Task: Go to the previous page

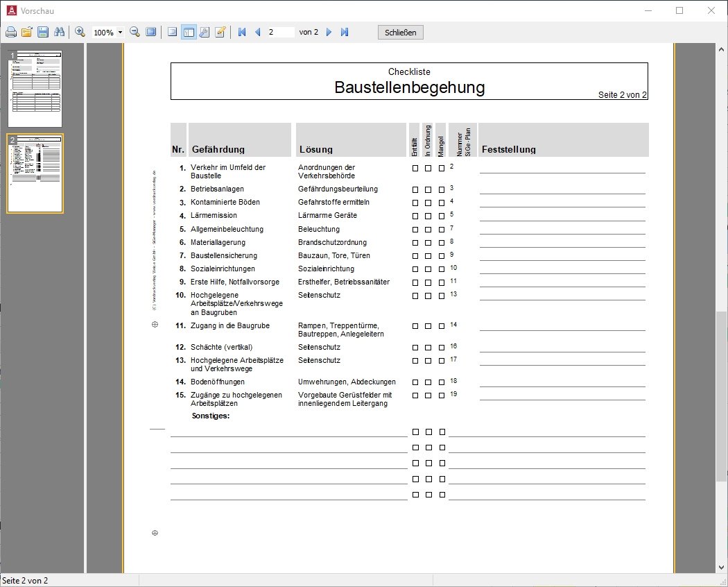Action: point(258,32)
